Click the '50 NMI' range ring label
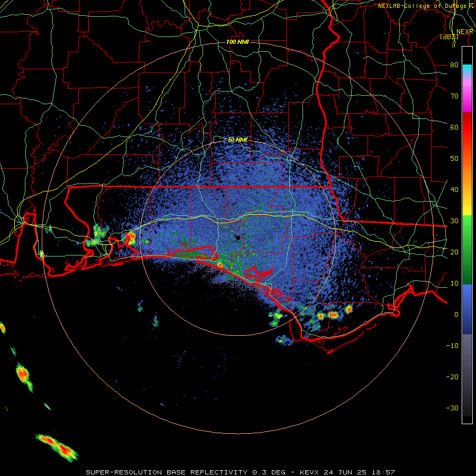Image resolution: width=476 pixels, height=476 pixels. [237, 140]
